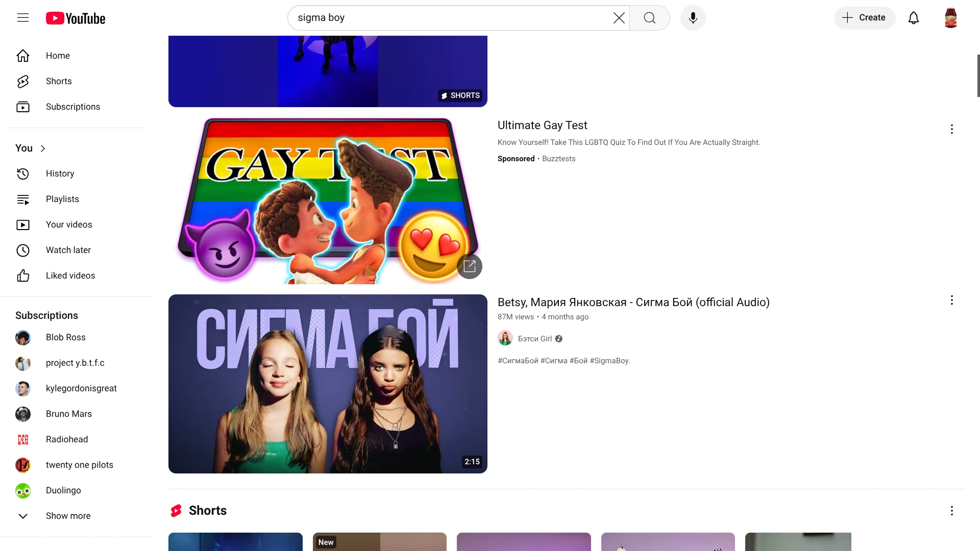Viewport: 980px width, 551px height.
Task: Expand the You section chevron
Action: tap(43, 148)
